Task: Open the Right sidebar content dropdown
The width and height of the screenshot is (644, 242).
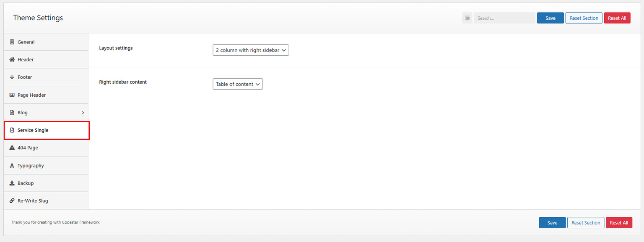Action: pos(237,84)
